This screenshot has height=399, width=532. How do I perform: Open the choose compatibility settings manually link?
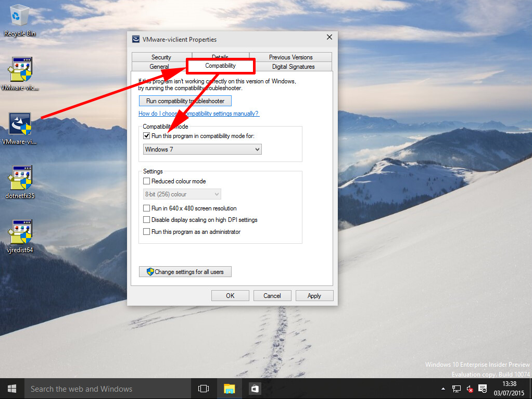(199, 114)
